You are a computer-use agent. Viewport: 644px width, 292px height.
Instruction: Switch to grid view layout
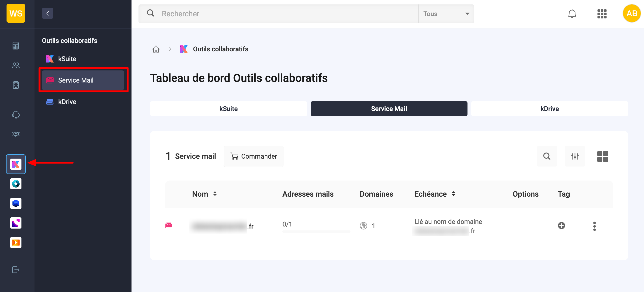[603, 156]
